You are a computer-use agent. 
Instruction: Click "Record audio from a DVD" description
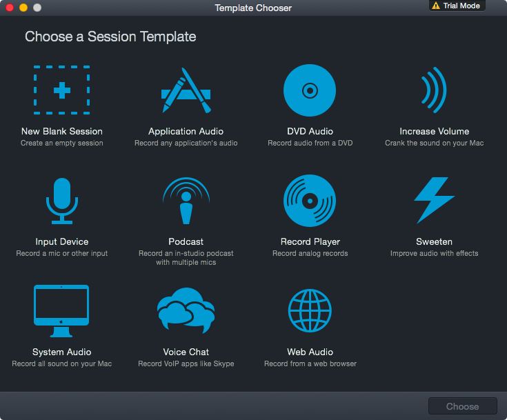(x=310, y=143)
